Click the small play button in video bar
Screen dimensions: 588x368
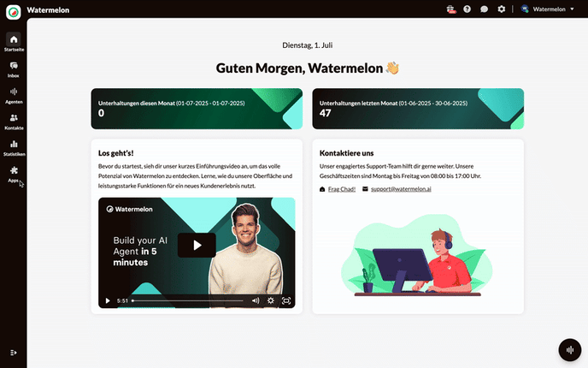tap(108, 300)
